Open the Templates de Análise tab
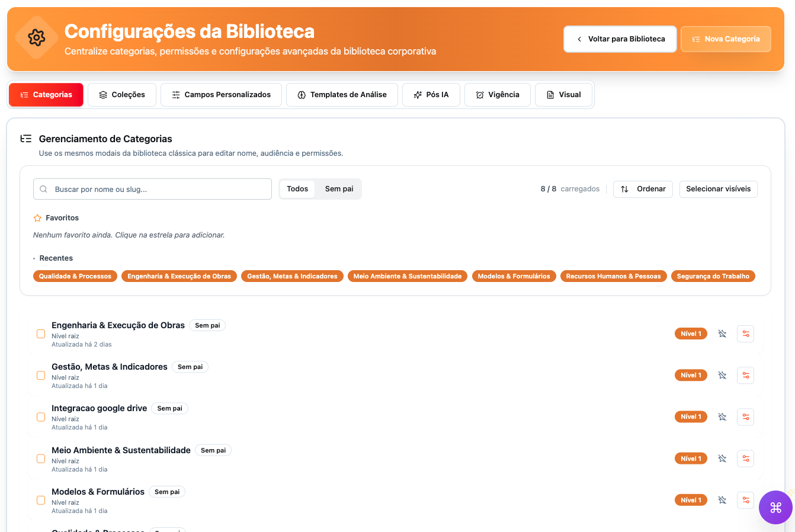The height and width of the screenshot is (532, 795). tap(342, 94)
